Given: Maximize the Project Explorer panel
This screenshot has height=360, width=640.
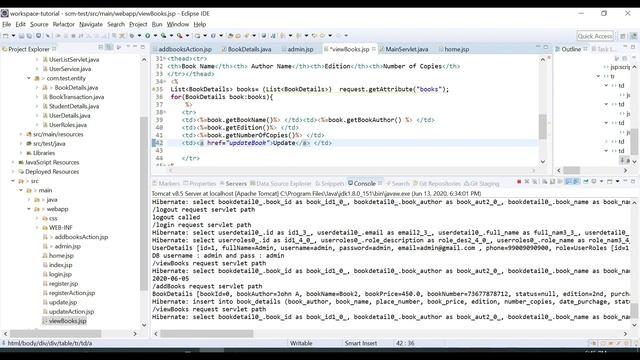Looking at the screenshot, I should point(142,47).
